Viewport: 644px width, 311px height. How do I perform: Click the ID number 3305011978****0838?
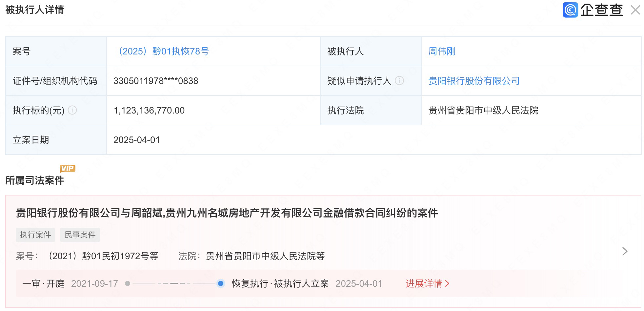[x=156, y=81]
